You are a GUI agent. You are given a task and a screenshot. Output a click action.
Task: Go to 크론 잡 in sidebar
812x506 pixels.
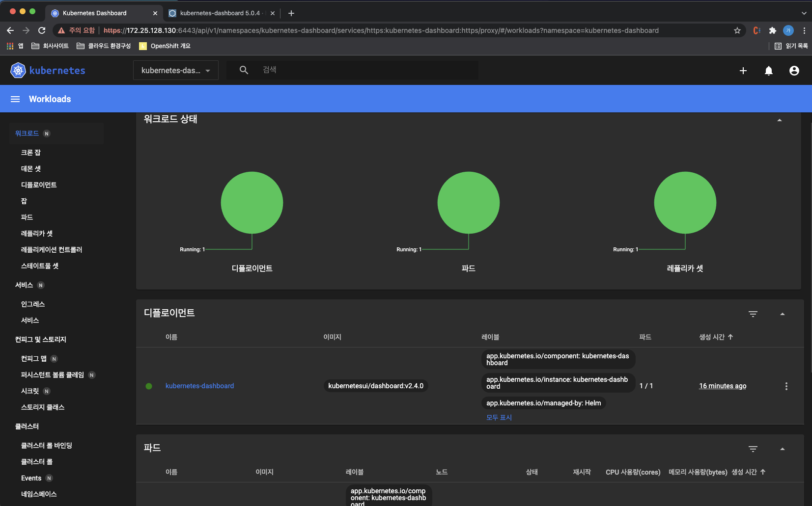(31, 153)
